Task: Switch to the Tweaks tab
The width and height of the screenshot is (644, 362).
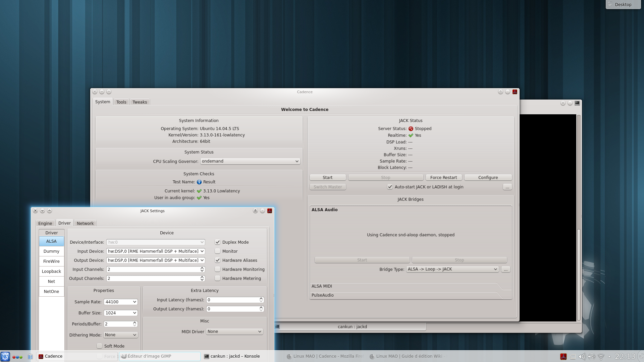Action: (x=140, y=102)
